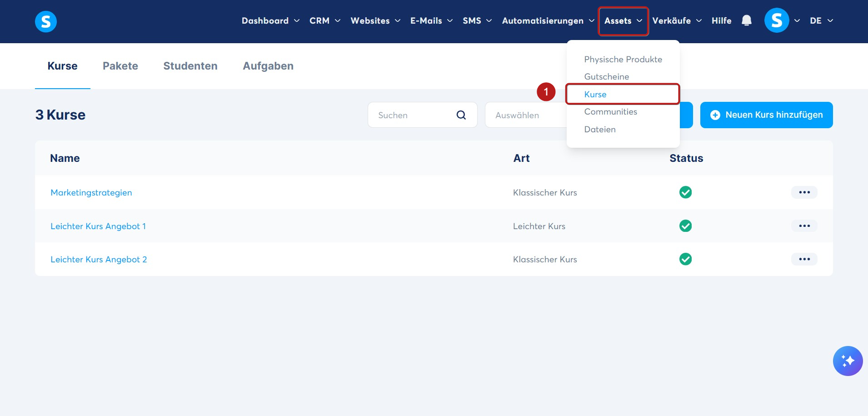
Task: Select Gutscheine in Assets menu
Action: click(x=607, y=77)
